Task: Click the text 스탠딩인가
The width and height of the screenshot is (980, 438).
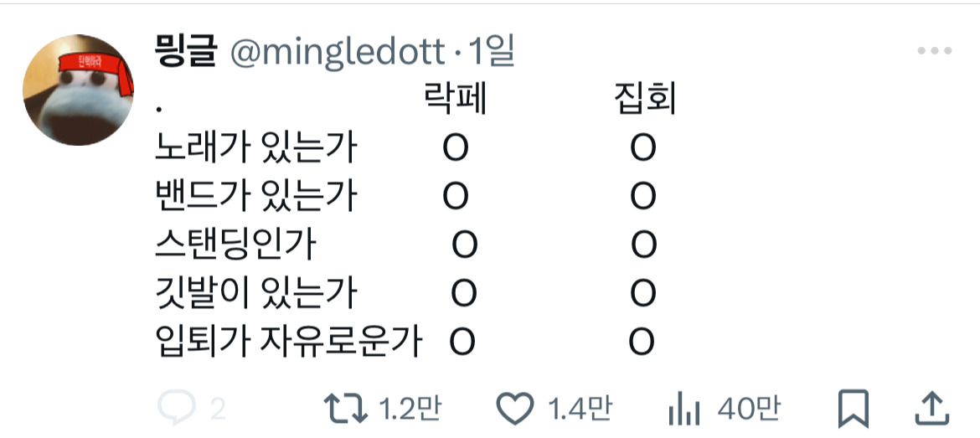Action: click(236, 245)
